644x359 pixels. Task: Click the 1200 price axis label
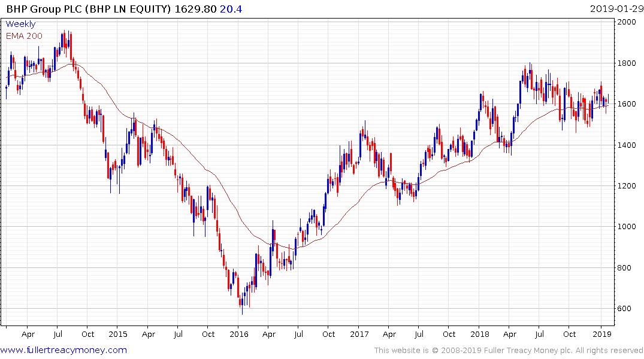click(628, 186)
